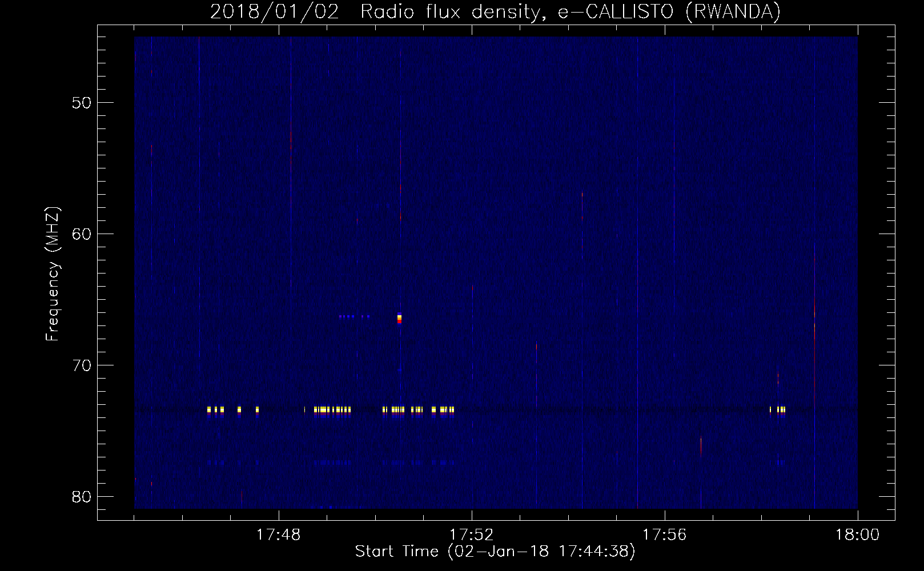Click the 'Frequency (MHZ)' axis label
The width and height of the screenshot is (924, 571).
click(53, 274)
